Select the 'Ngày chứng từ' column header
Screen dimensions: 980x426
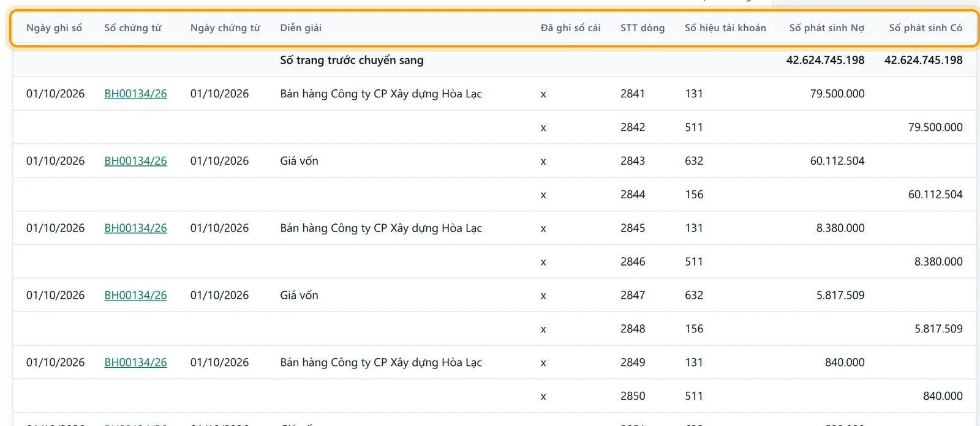225,28
